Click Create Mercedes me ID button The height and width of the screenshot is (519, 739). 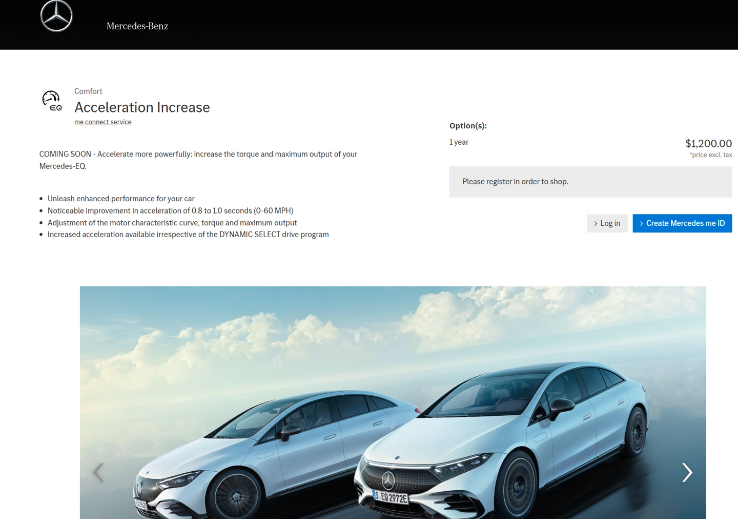pos(682,223)
